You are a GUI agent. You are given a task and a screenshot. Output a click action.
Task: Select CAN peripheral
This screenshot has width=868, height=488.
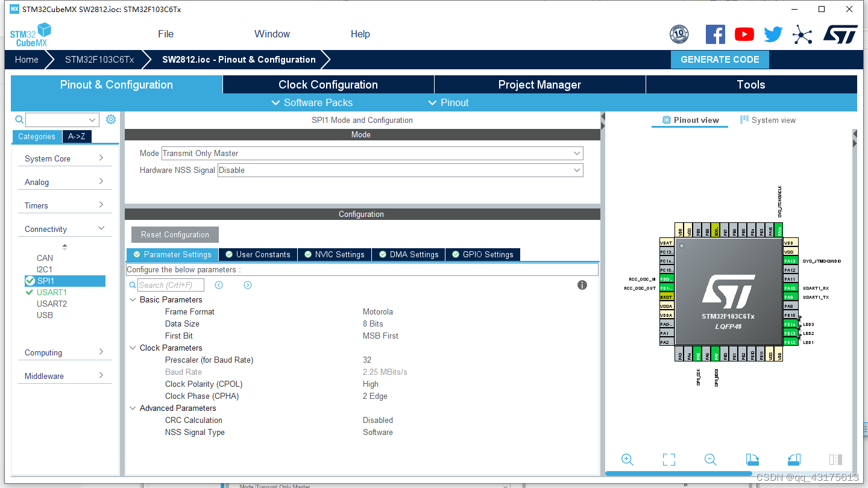(x=45, y=258)
